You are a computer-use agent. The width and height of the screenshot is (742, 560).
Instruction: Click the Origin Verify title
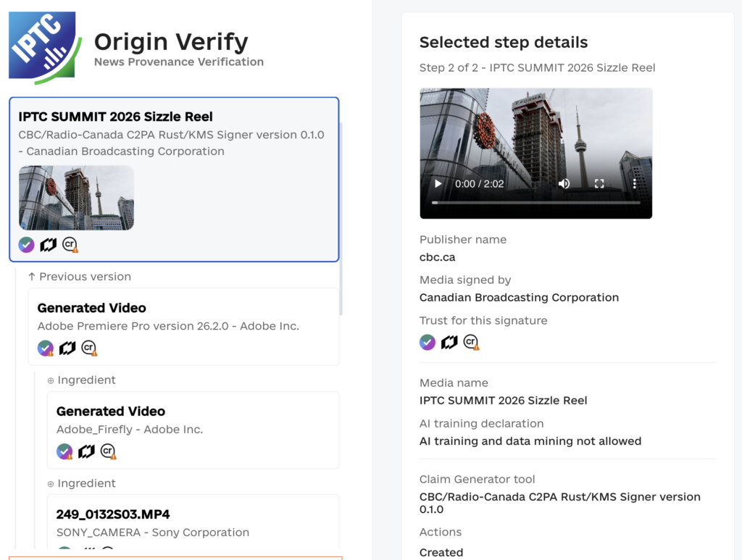[x=171, y=41]
